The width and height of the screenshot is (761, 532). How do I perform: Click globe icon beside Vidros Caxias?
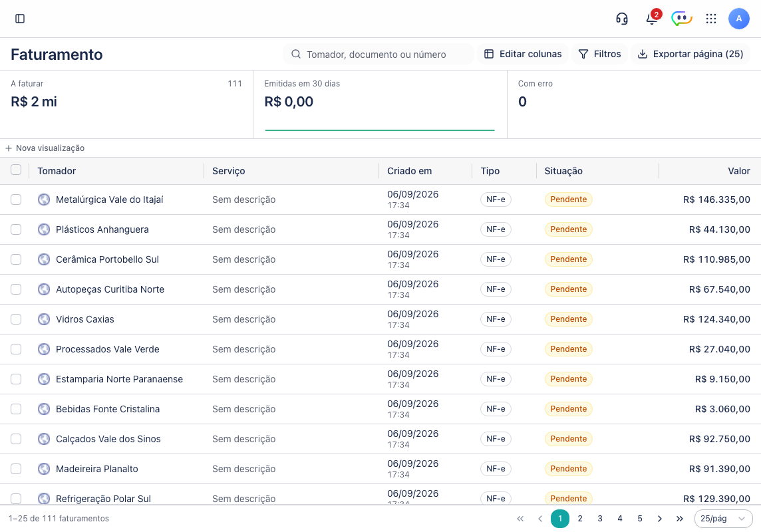pyautogui.click(x=44, y=319)
